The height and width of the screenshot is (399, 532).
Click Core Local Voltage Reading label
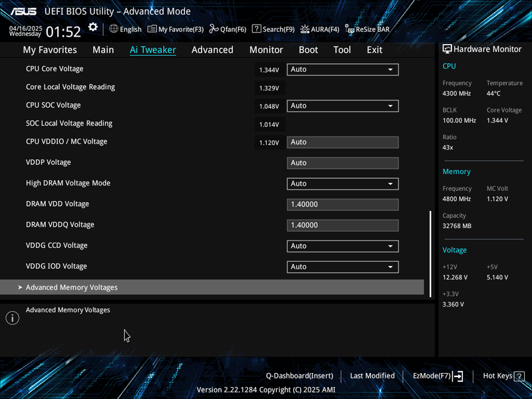pos(70,87)
